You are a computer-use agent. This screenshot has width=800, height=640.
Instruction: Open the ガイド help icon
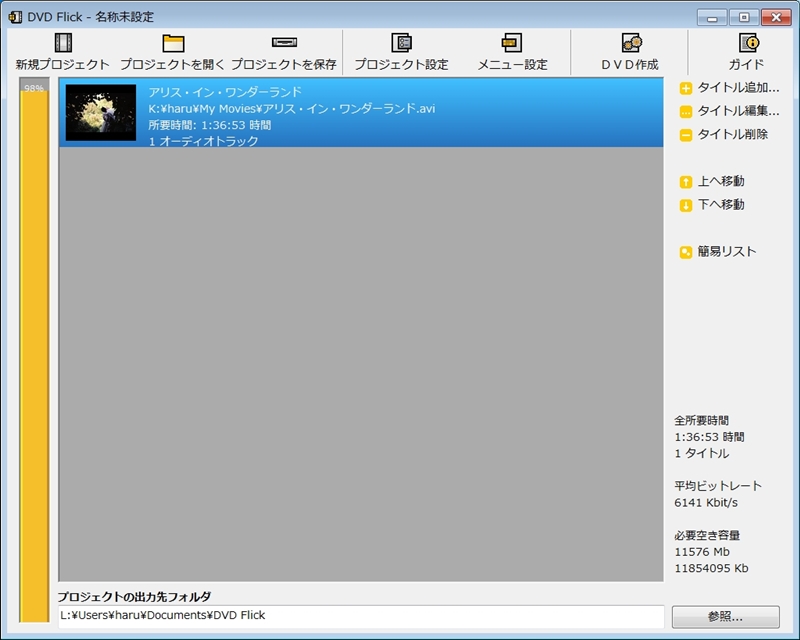pyautogui.click(x=749, y=43)
